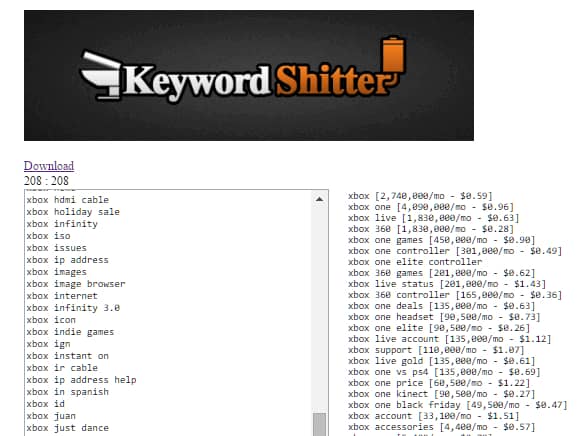Click 'xbox issues' keyword line
583x436 pixels.
click(57, 248)
